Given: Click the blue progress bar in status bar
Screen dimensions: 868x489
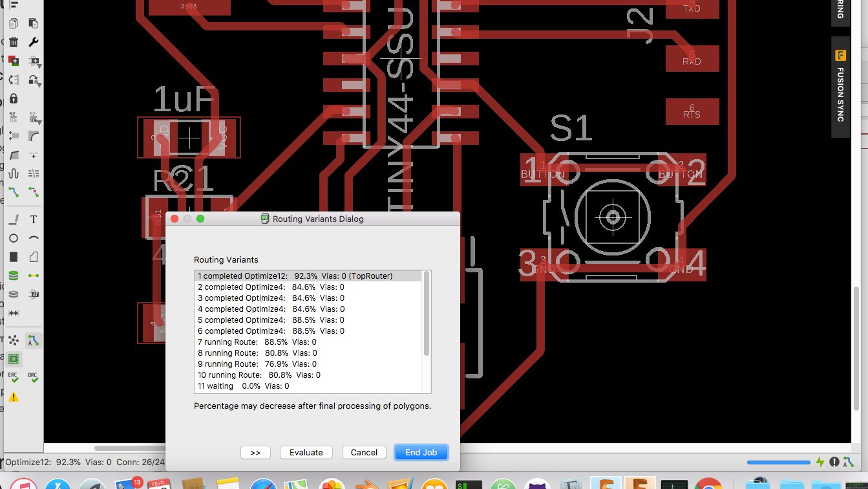Looking at the screenshot, I should 778,462.
